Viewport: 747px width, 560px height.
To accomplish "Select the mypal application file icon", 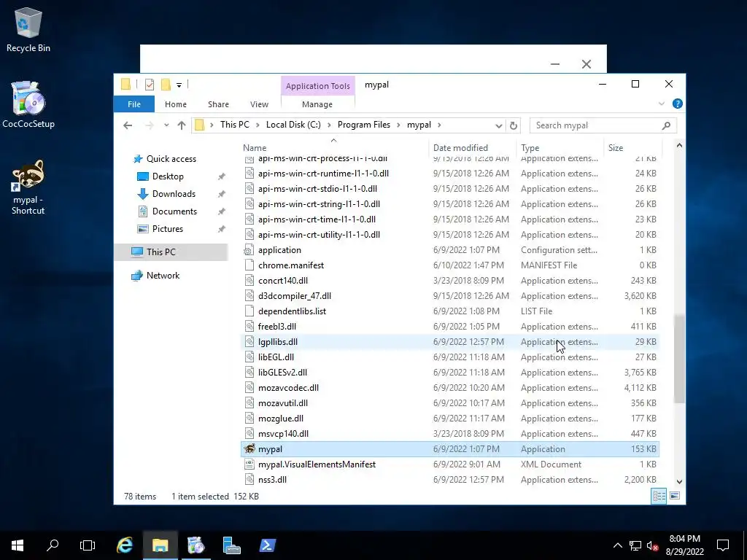I will [x=249, y=448].
